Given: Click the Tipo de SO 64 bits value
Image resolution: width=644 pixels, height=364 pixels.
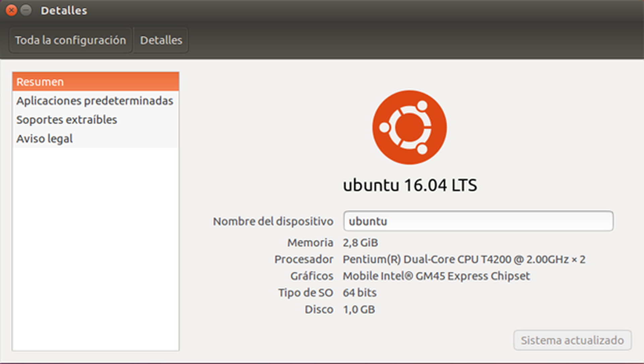Looking at the screenshot, I should click(x=359, y=292).
